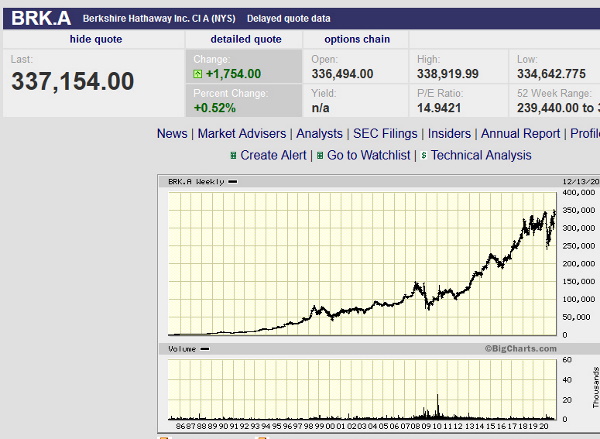The height and width of the screenshot is (439, 600).
Task: Click the green Create Alert icon
Action: coord(233,155)
